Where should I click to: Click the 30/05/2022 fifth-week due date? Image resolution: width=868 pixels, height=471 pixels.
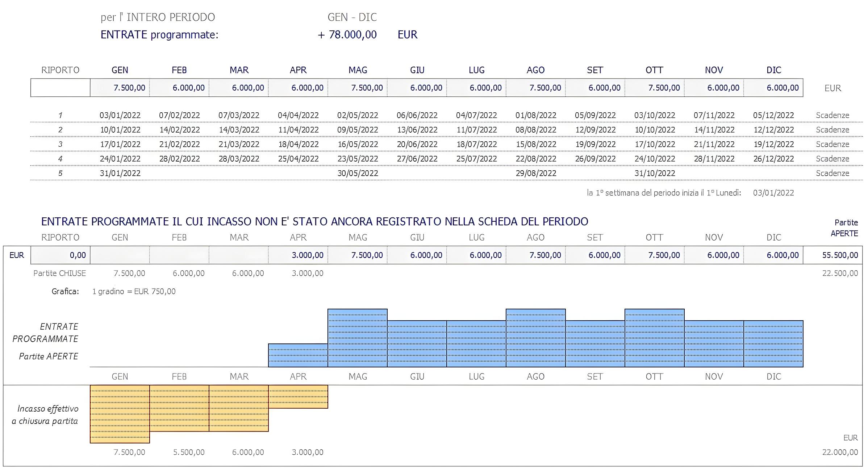pyautogui.click(x=358, y=173)
